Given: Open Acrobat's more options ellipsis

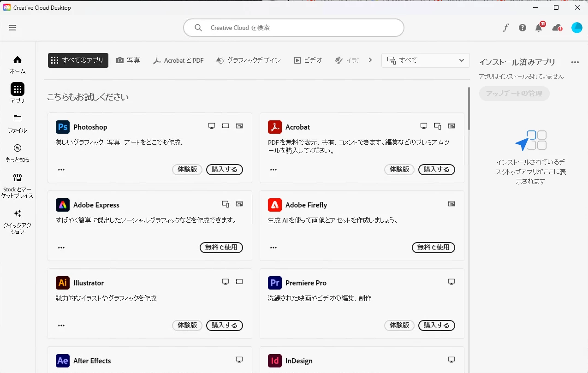Looking at the screenshot, I should pos(273,170).
